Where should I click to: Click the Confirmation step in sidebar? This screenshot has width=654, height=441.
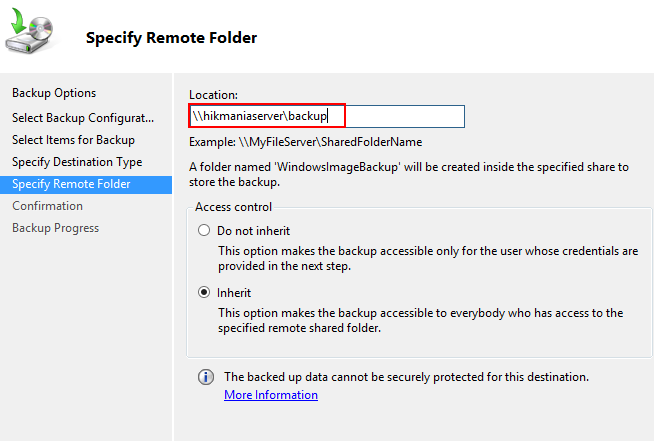tap(47, 206)
